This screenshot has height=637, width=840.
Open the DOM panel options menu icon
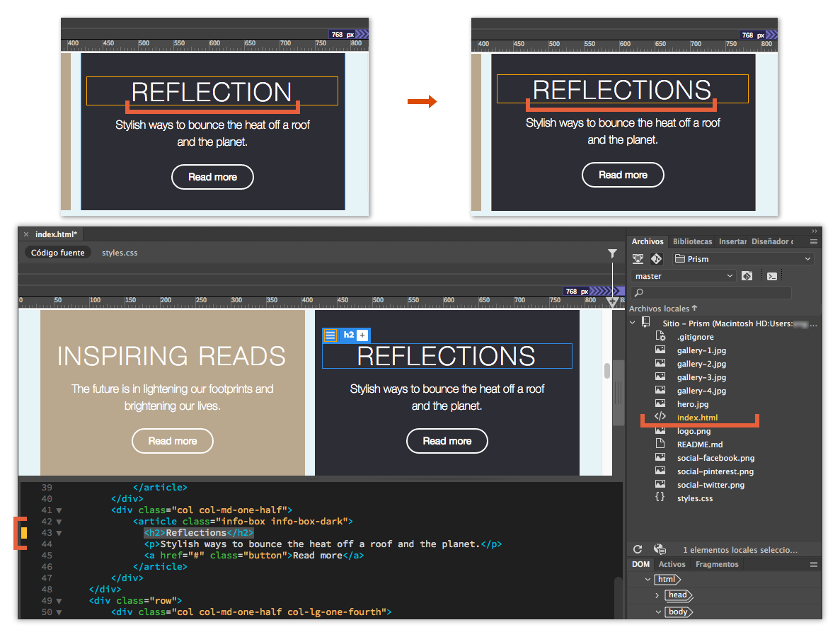coord(814,564)
